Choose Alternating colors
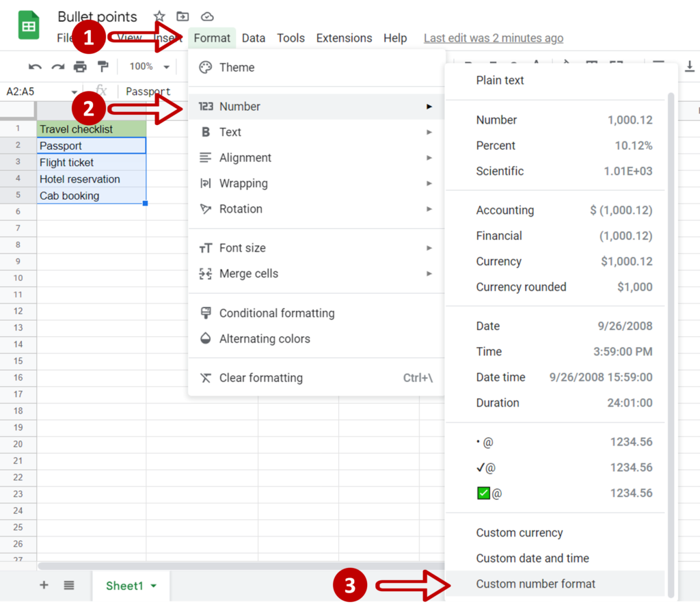 click(x=317, y=339)
